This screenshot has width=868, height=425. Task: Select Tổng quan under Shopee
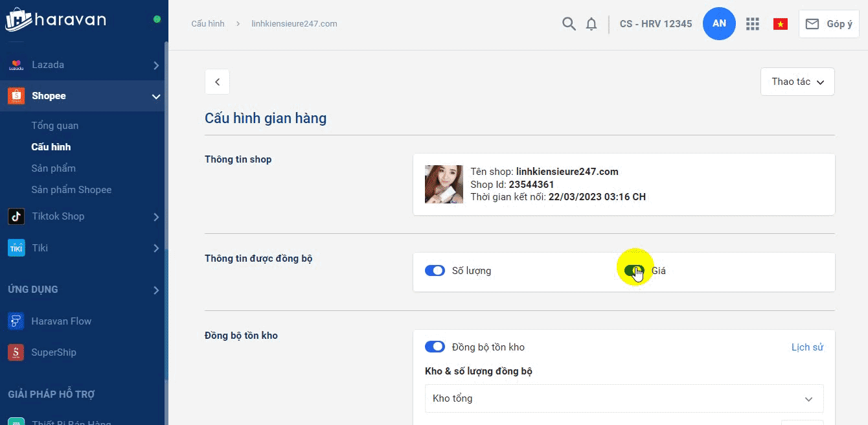(x=55, y=126)
